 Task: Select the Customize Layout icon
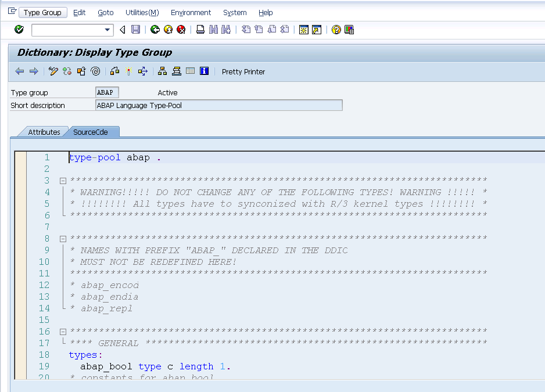pyautogui.click(x=349, y=29)
